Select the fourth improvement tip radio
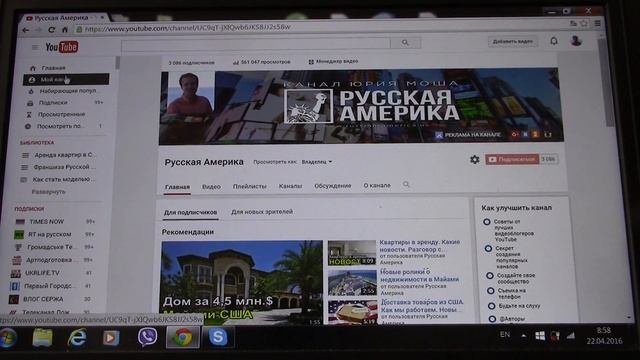 (x=491, y=291)
